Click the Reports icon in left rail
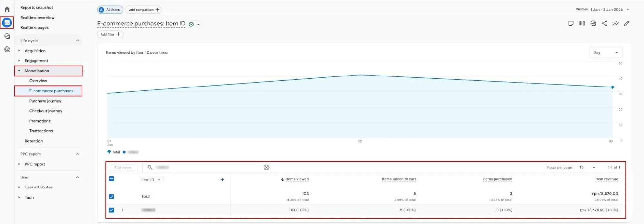This screenshot has width=644, height=224. [7, 23]
